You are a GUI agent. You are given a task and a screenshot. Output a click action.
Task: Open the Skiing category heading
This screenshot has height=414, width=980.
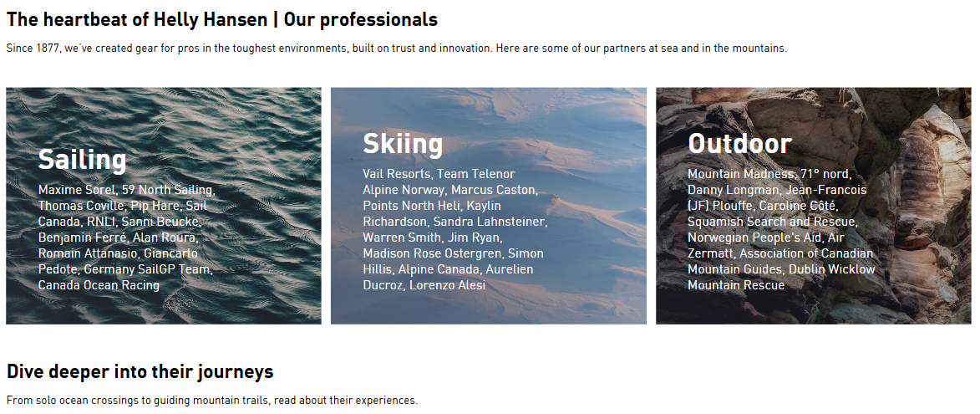[x=403, y=144]
